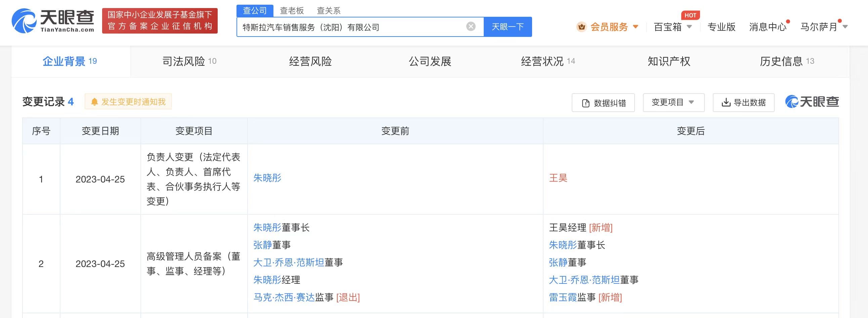Click the bell icon in 发生变更时通知我
This screenshot has height=318, width=868.
[x=94, y=102]
